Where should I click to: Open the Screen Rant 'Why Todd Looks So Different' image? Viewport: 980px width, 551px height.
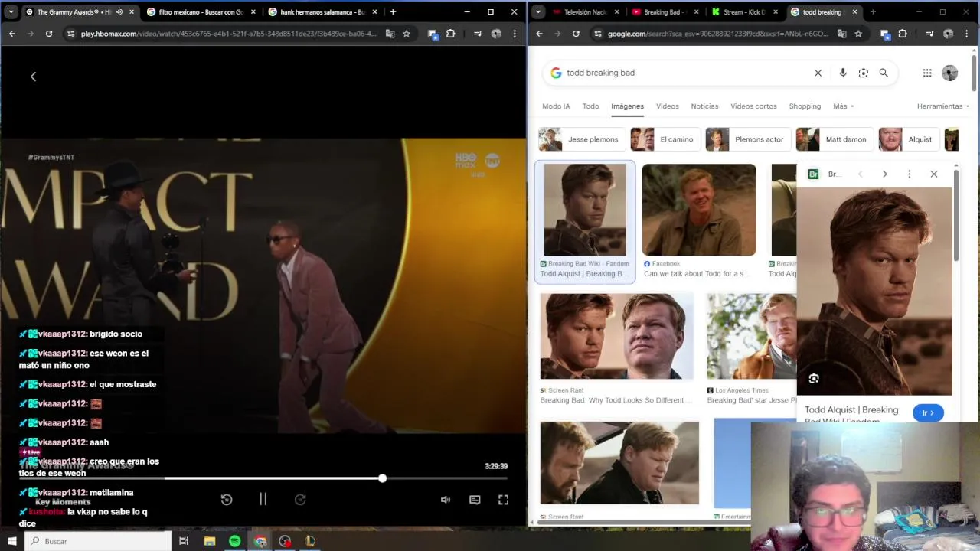[x=616, y=337]
